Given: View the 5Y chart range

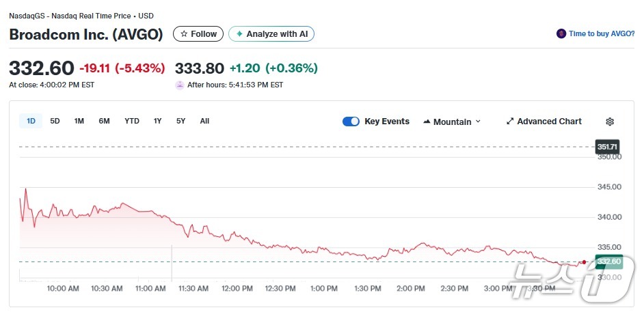Looking at the screenshot, I should tap(180, 121).
